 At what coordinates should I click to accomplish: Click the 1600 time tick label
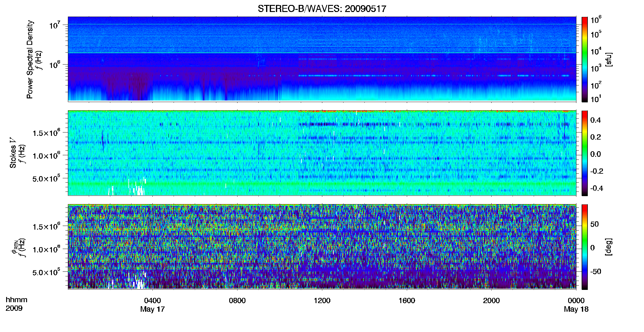click(x=407, y=301)
